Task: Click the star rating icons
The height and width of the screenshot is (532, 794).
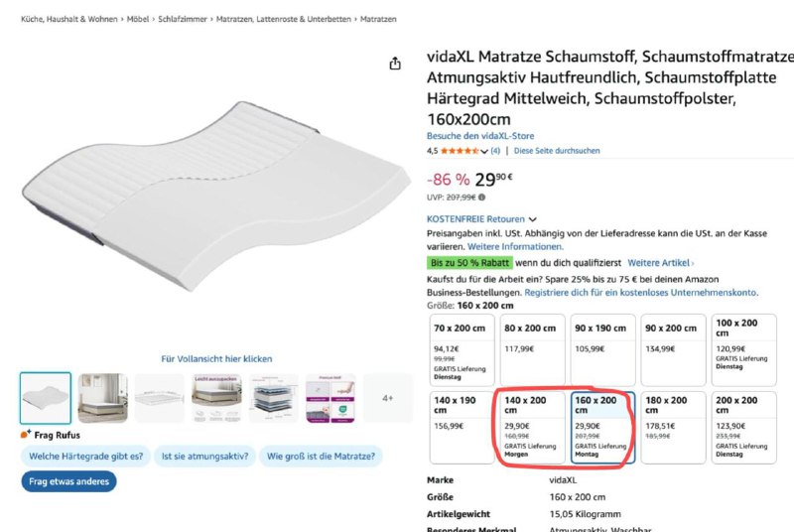Action: [459, 151]
